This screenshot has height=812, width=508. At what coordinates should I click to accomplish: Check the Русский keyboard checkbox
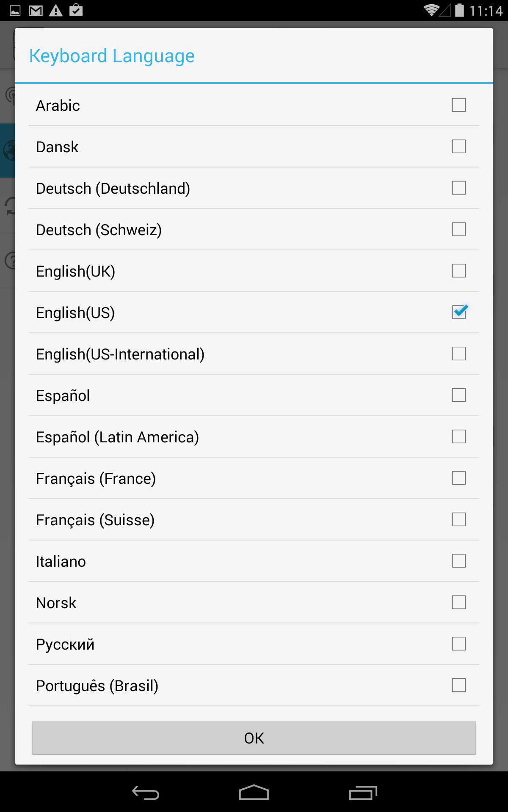[458, 644]
